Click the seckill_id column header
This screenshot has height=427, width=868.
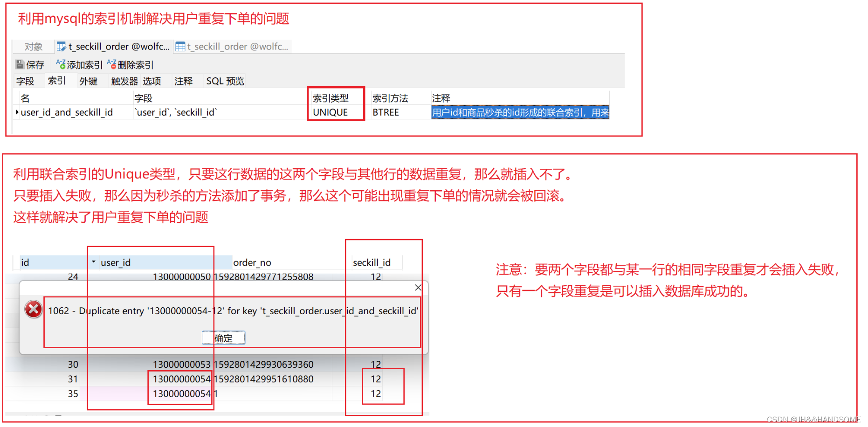pyautogui.click(x=372, y=262)
